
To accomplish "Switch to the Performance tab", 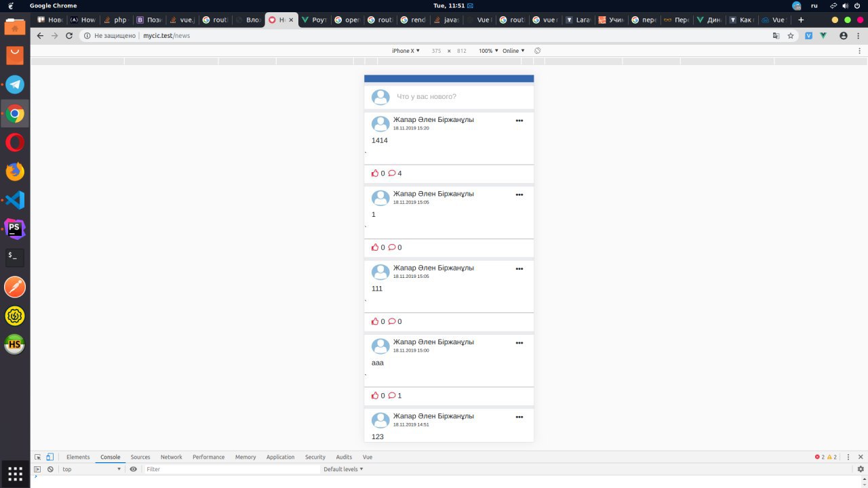I will [x=209, y=457].
